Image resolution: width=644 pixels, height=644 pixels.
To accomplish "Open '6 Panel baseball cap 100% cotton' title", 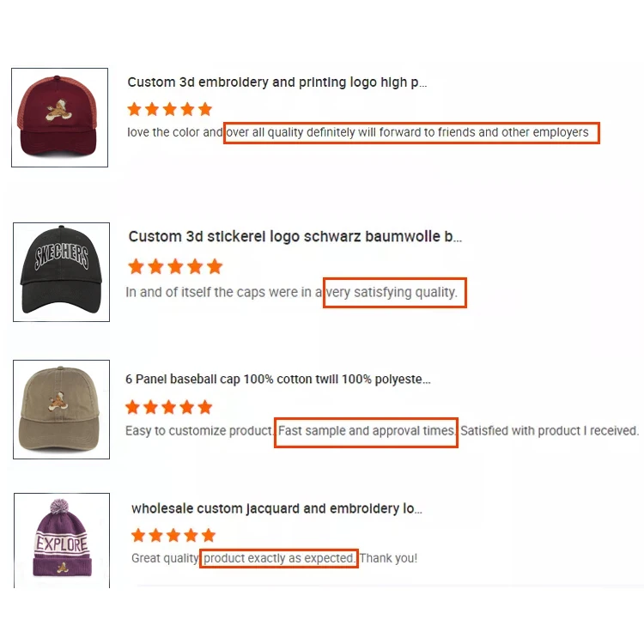I will click(x=277, y=379).
